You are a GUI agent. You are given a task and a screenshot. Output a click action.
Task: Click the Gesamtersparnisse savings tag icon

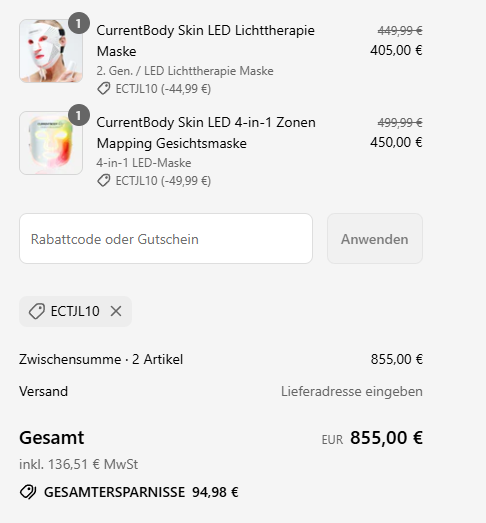click(x=28, y=492)
